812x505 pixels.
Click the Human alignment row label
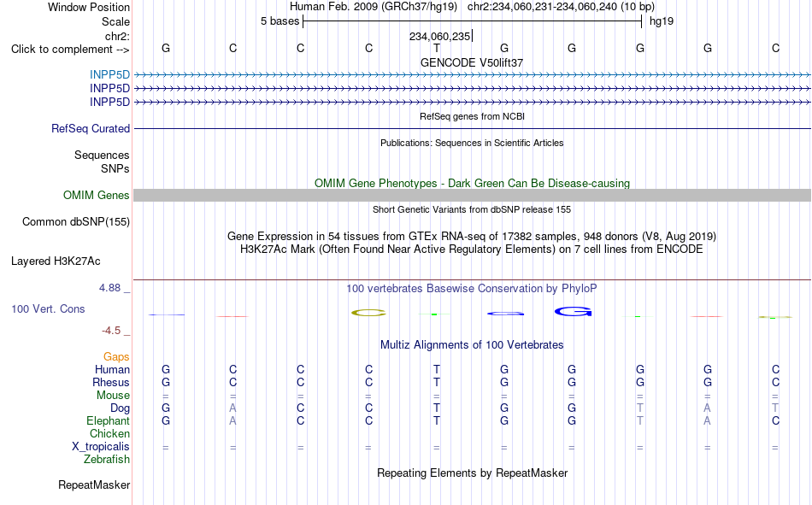coord(112,369)
